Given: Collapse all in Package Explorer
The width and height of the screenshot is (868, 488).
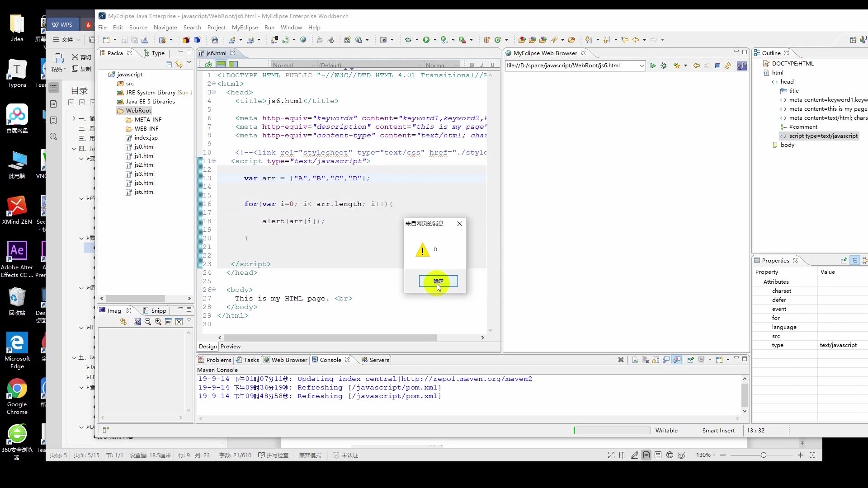Looking at the screenshot, I should pyautogui.click(x=169, y=64).
